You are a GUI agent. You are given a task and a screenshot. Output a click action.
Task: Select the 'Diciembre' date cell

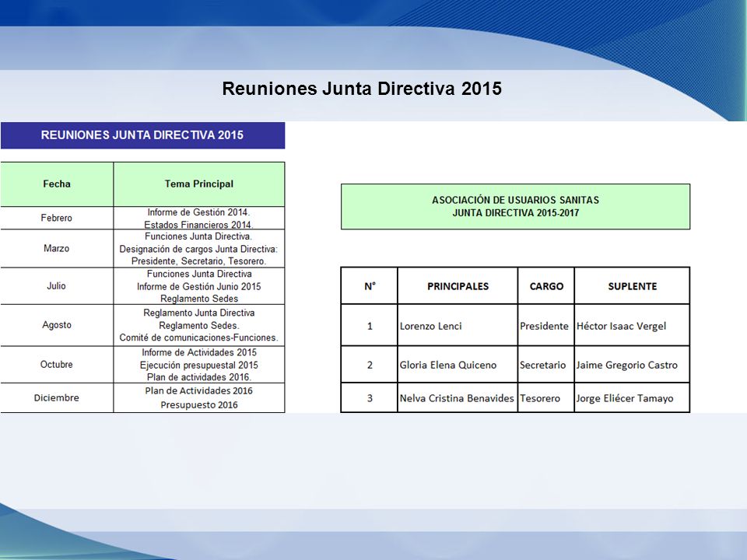pos(57,398)
